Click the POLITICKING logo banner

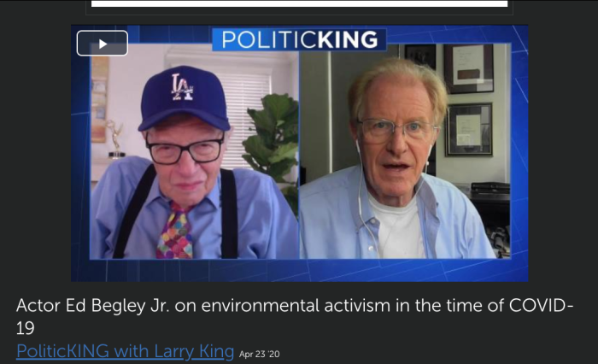299,39
